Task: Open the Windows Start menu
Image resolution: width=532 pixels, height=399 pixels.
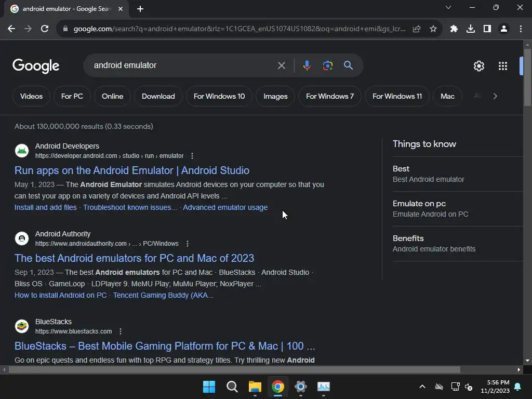Action: pyautogui.click(x=209, y=387)
